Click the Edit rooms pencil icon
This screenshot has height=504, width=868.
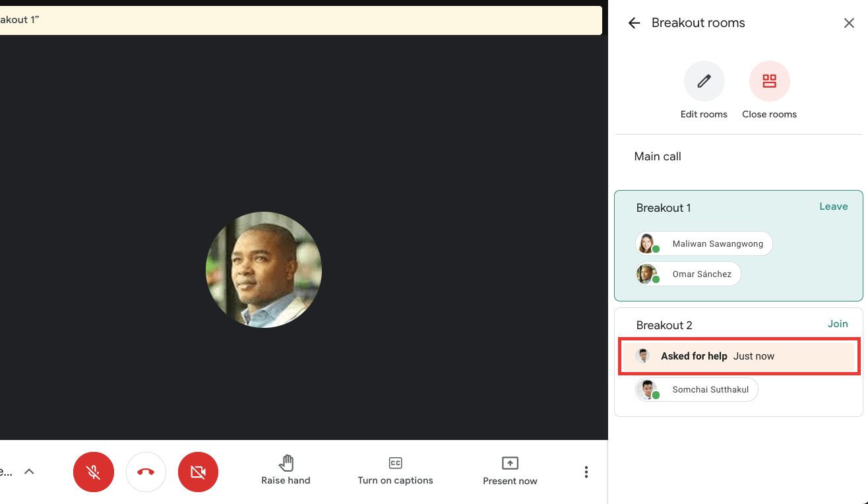(704, 80)
